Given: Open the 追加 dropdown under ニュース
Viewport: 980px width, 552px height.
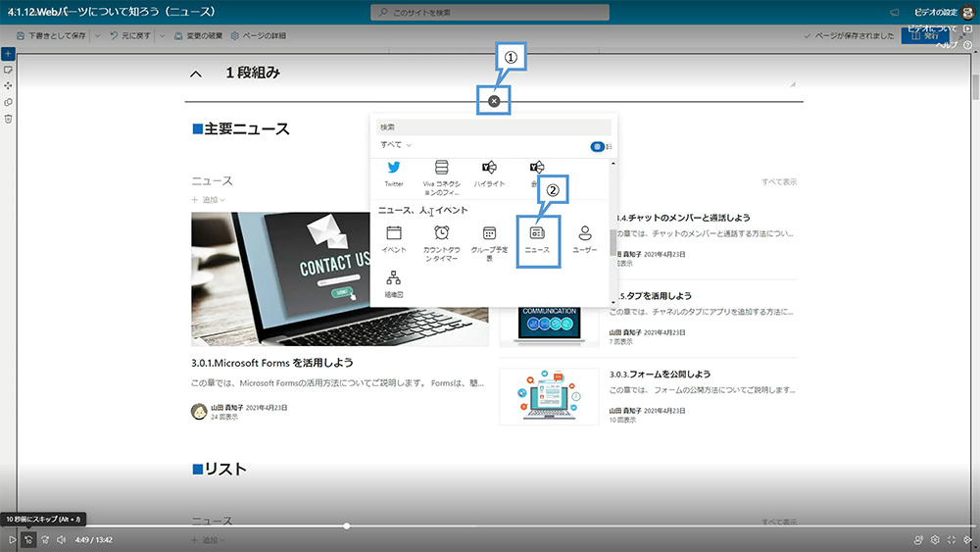Looking at the screenshot, I should pos(208,200).
